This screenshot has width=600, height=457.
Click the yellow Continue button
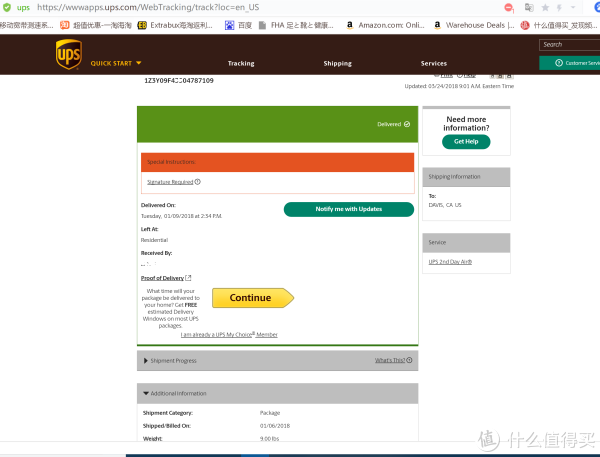click(252, 298)
